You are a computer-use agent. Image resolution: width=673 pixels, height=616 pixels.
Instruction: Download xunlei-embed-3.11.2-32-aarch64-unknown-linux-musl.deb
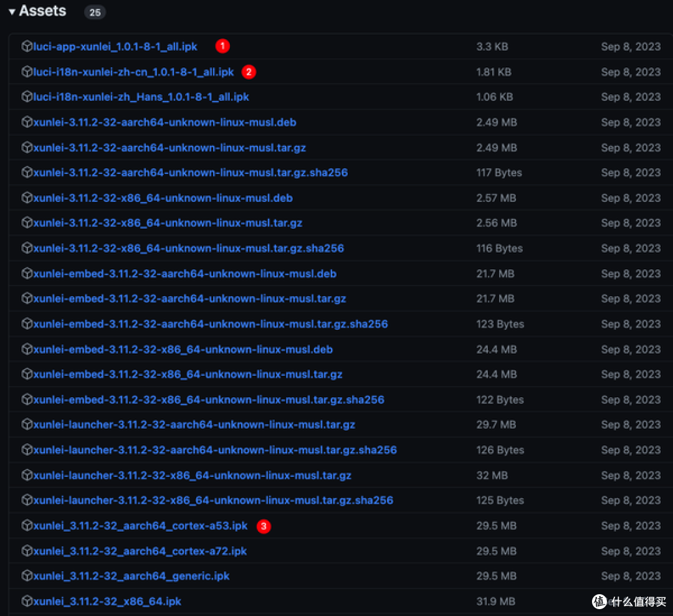click(x=185, y=274)
